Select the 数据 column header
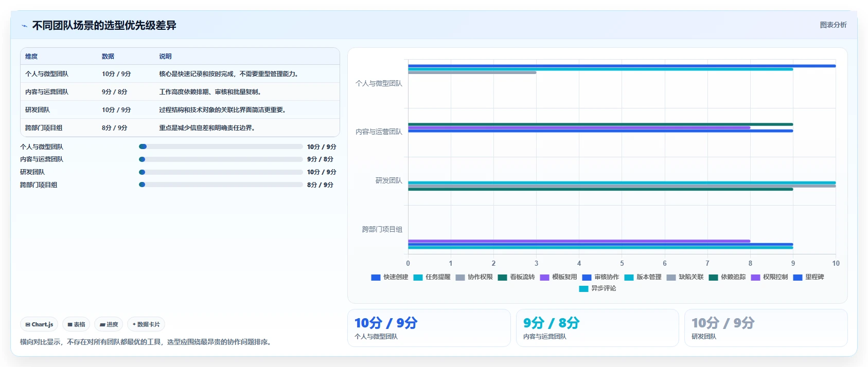The width and height of the screenshot is (868, 367). click(x=108, y=57)
